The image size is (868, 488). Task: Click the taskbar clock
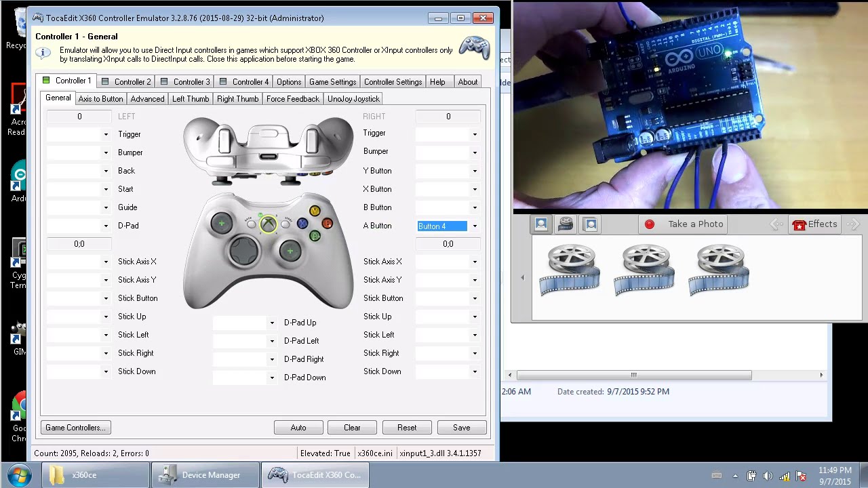click(835, 476)
